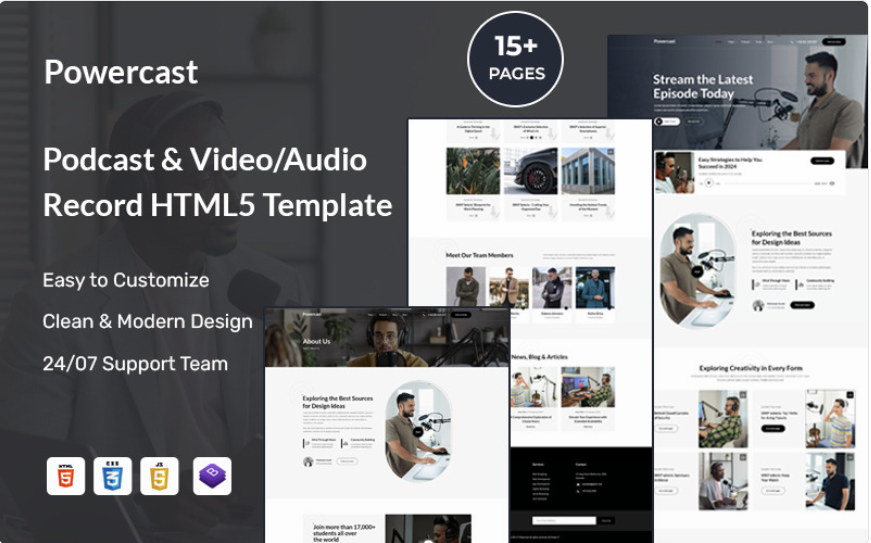Click blog image of man in striped shirt
Viewport: 871px width, 543px height.
coord(533,387)
